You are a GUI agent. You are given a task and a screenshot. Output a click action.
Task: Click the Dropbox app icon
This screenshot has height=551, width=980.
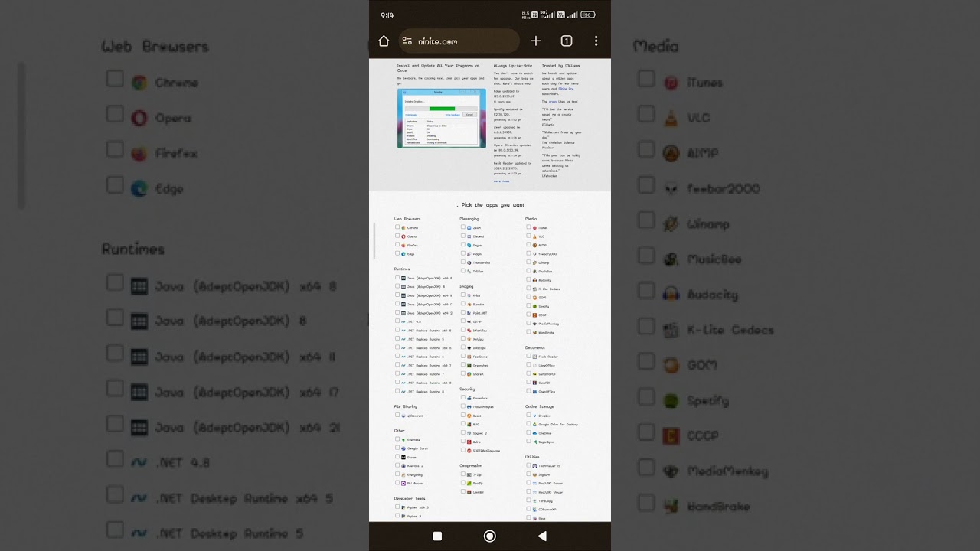coord(535,416)
